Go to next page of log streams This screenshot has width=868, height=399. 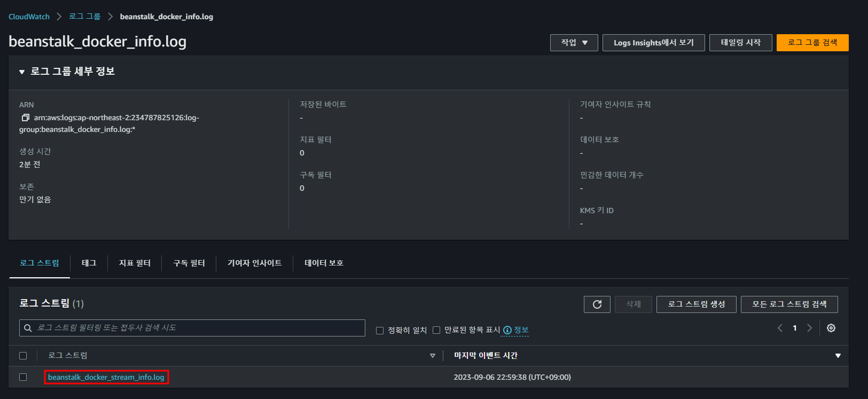pos(809,328)
